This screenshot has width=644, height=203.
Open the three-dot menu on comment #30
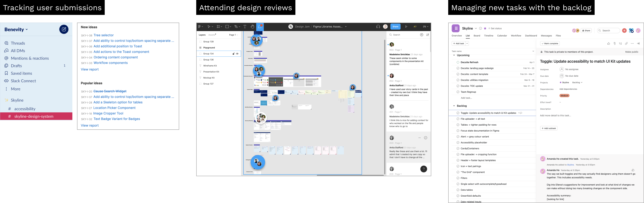pyautogui.click(x=419, y=138)
